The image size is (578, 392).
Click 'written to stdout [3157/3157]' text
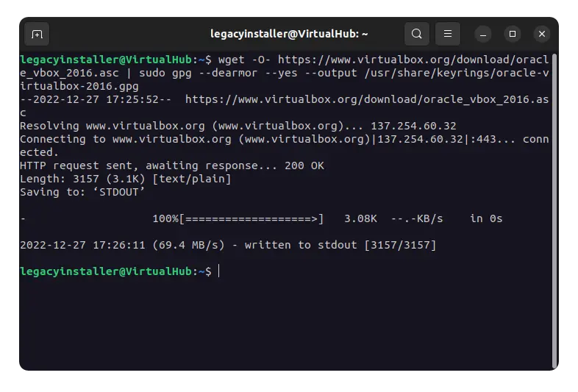pos(340,245)
